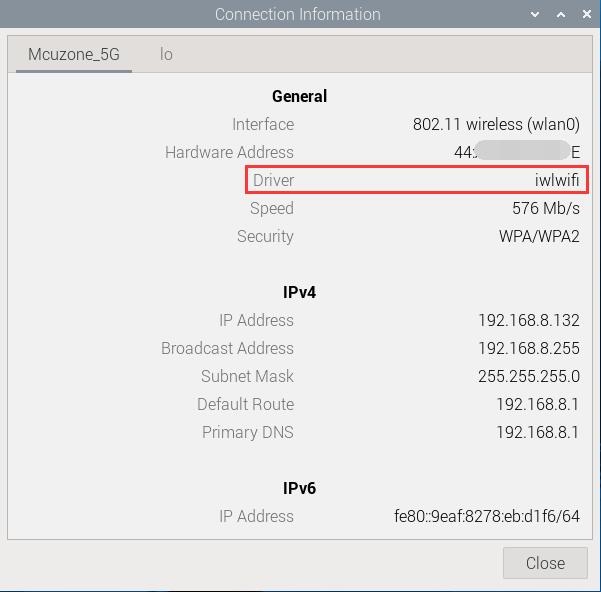Click the broadcast address 192.168.8.255

tap(528, 348)
